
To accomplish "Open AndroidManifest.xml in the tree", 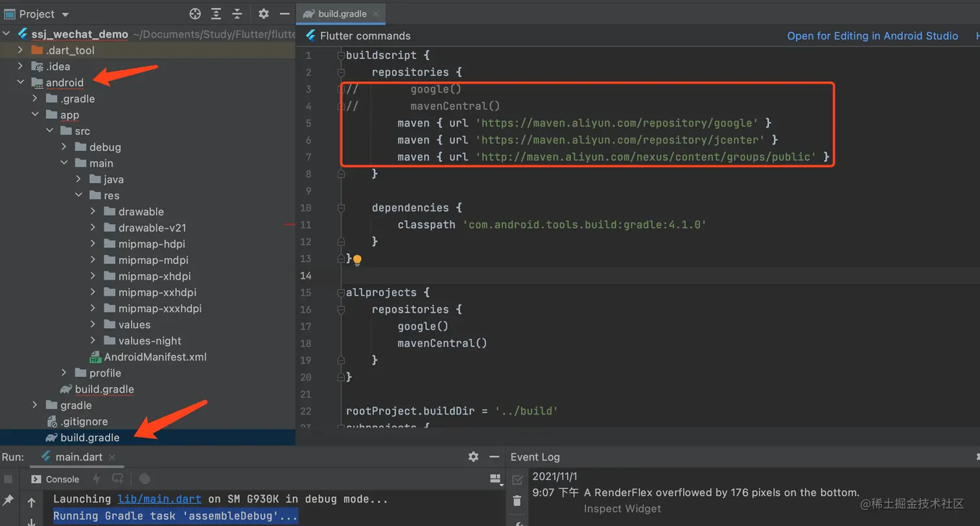I will 156,357.
